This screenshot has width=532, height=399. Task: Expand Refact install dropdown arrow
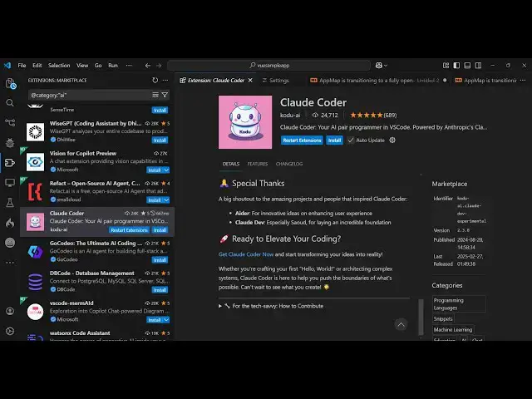click(x=166, y=199)
